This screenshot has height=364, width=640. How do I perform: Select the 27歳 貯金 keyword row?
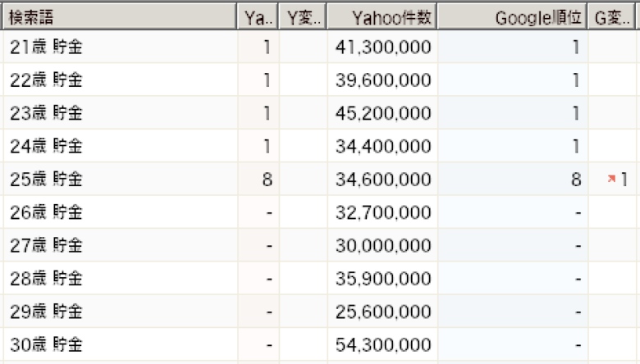pos(320,245)
